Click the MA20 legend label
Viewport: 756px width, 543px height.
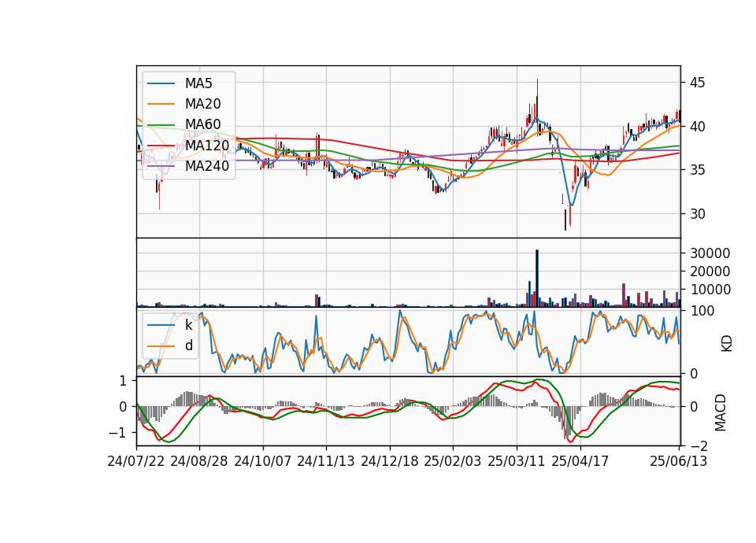tap(203, 104)
